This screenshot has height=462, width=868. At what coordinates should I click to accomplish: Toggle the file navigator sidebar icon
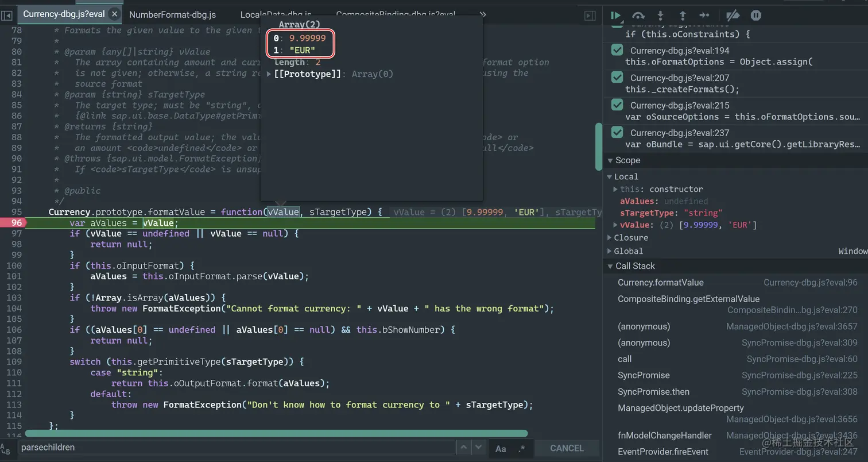pyautogui.click(x=7, y=16)
